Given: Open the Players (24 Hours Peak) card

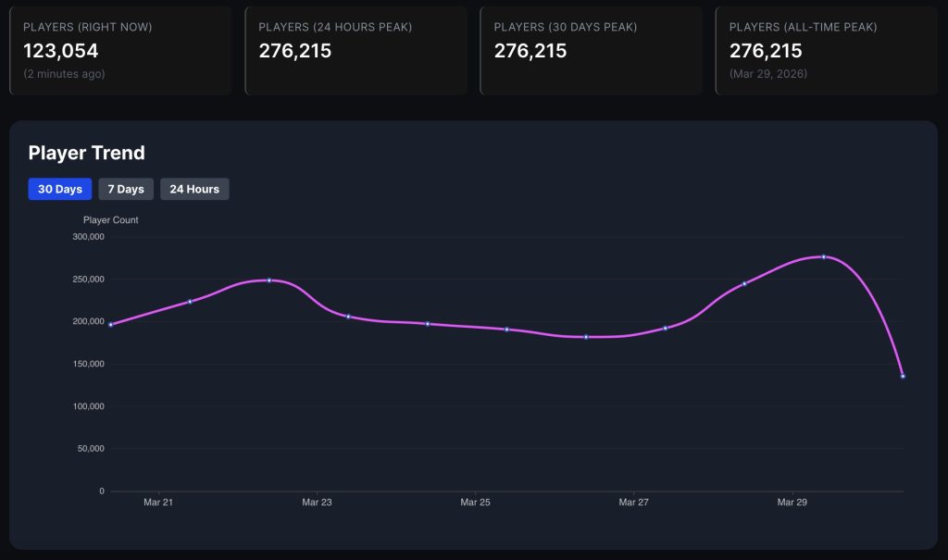Looking at the screenshot, I should 355,50.
